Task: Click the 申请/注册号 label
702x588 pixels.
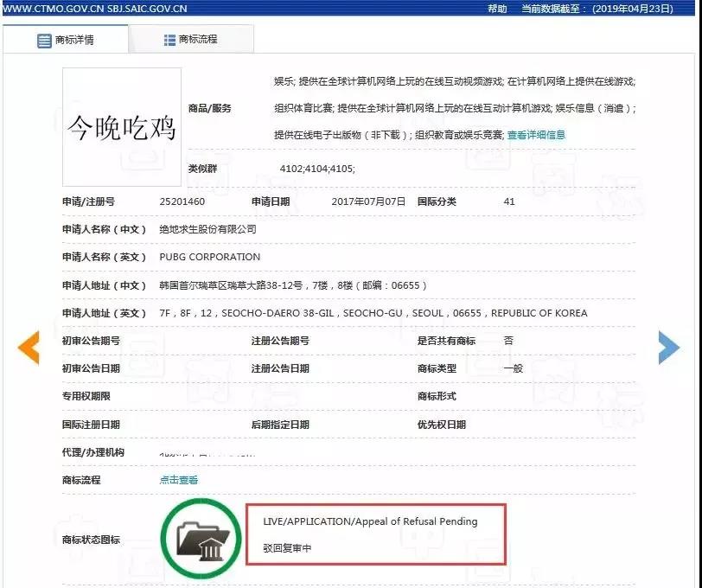Action: [88, 201]
